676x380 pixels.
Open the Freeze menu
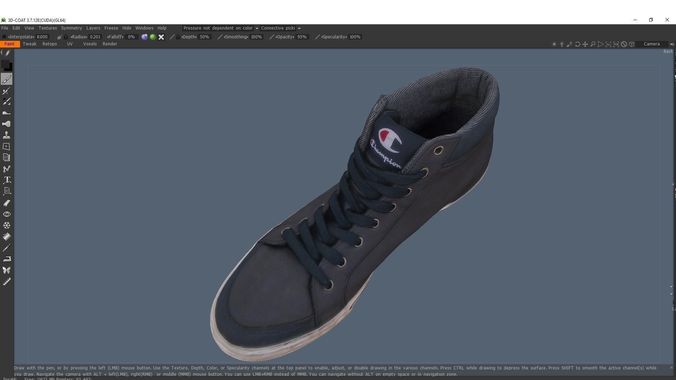point(111,28)
